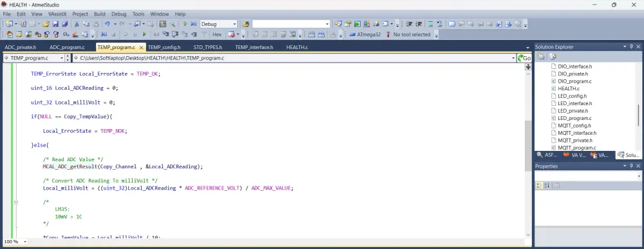644x249 pixels.
Task: Cut selection with the scissors icon
Action: coord(77,25)
